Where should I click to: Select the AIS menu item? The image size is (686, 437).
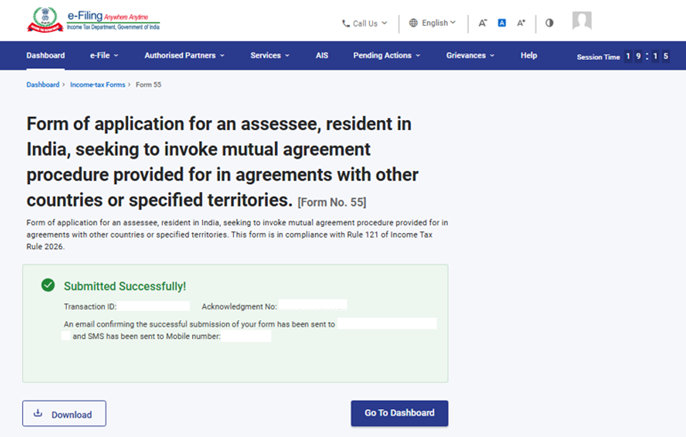[321, 56]
